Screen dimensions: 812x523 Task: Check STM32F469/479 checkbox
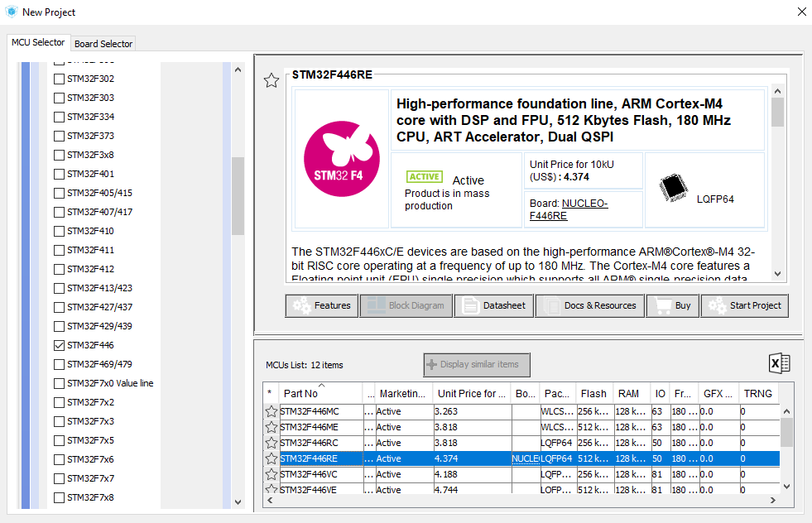(x=59, y=365)
